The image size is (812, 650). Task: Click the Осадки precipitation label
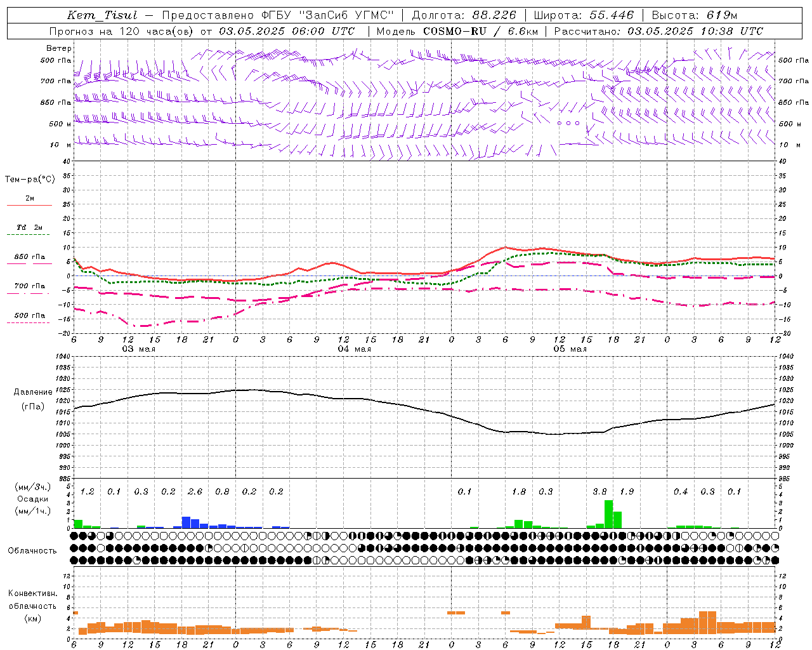coord(33,499)
